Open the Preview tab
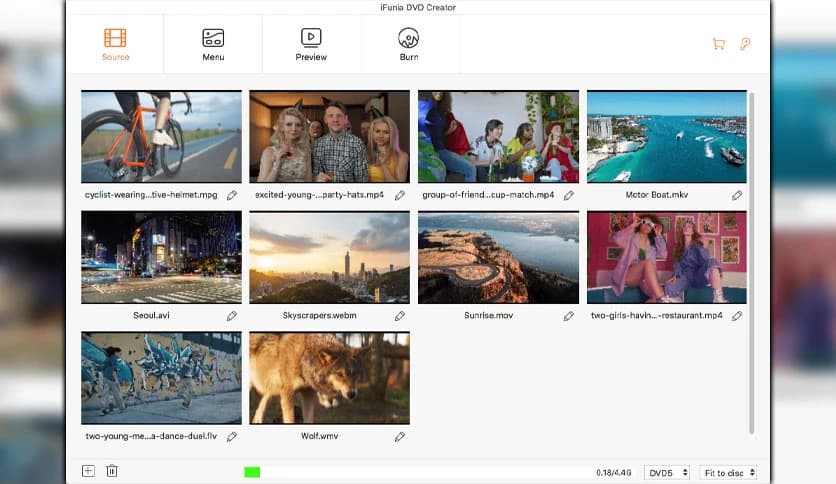The width and height of the screenshot is (836, 484). [311, 44]
